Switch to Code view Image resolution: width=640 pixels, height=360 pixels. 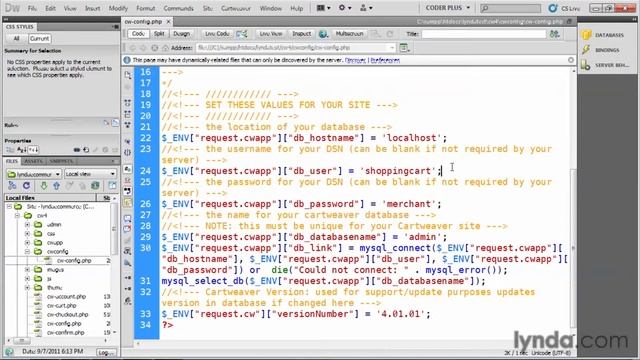(x=138, y=34)
